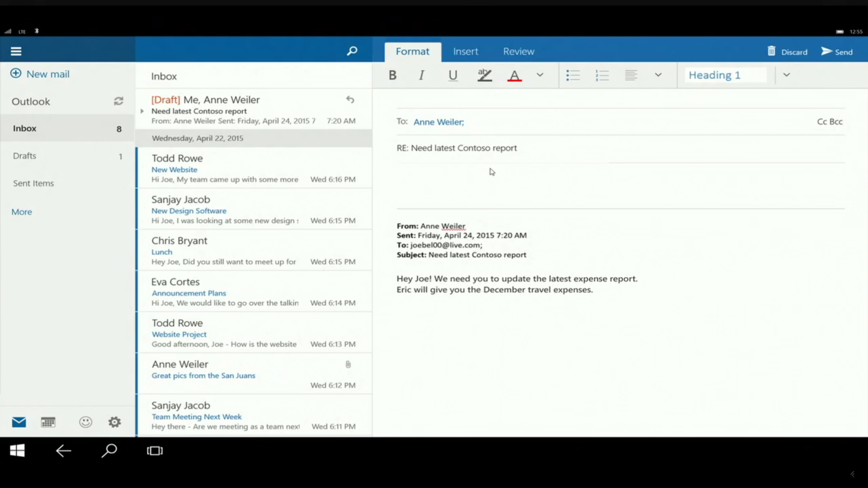Toggle italic formatting

pyautogui.click(x=421, y=75)
